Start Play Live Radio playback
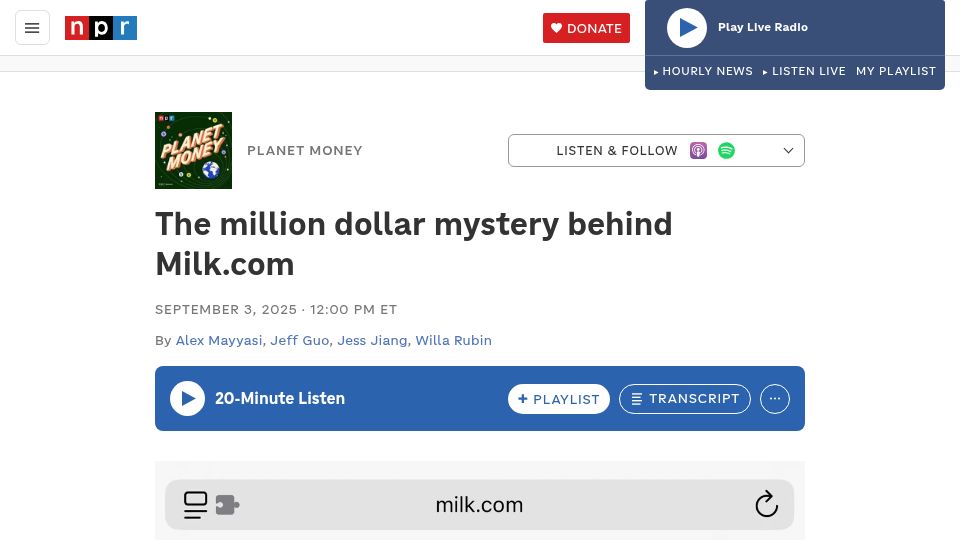 686,28
